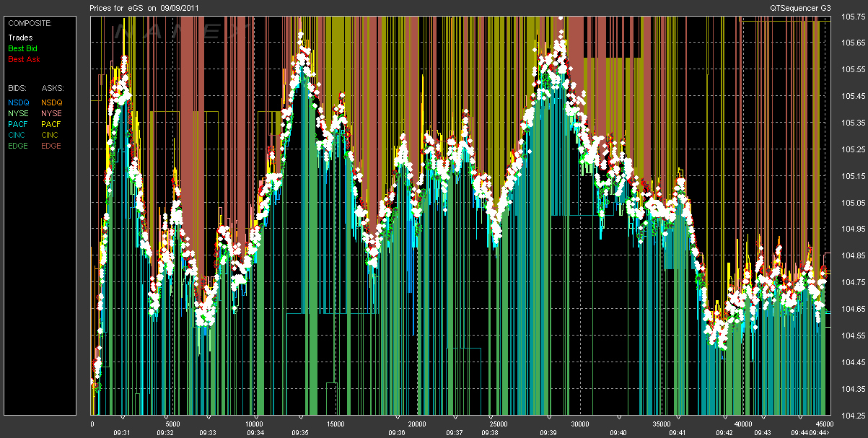Viewport: 868px width, 438px height.
Task: Click the 105.55 price axis label
Action: click(x=854, y=69)
